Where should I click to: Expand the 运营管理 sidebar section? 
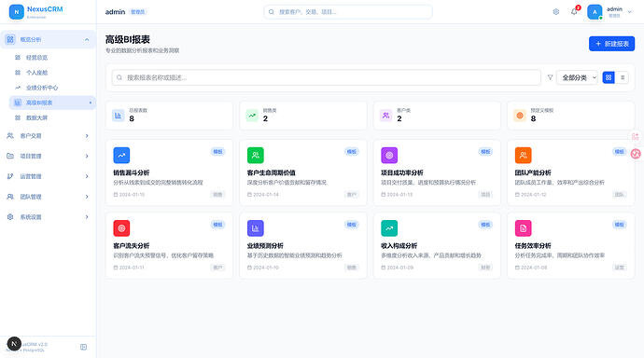pos(48,176)
